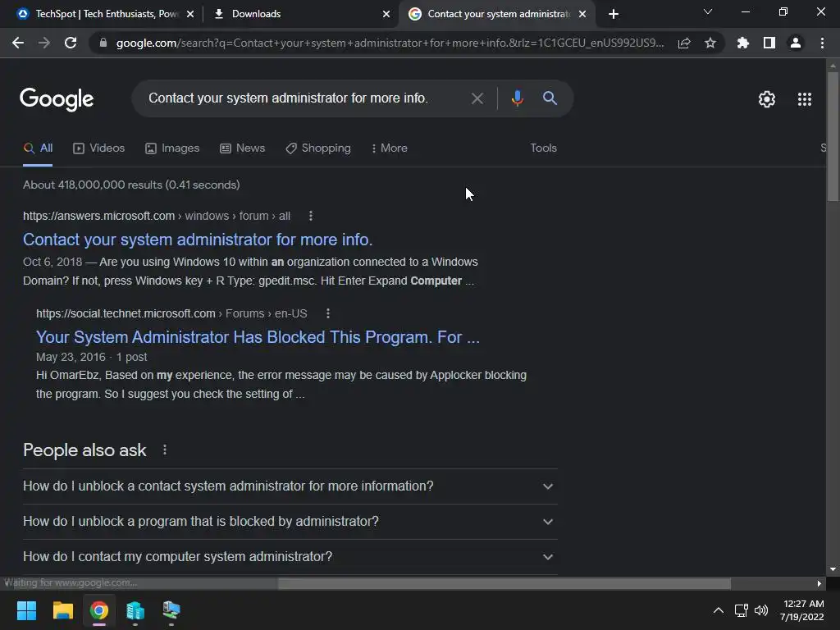Open new browser tab
840x630 pixels.
pyautogui.click(x=614, y=14)
